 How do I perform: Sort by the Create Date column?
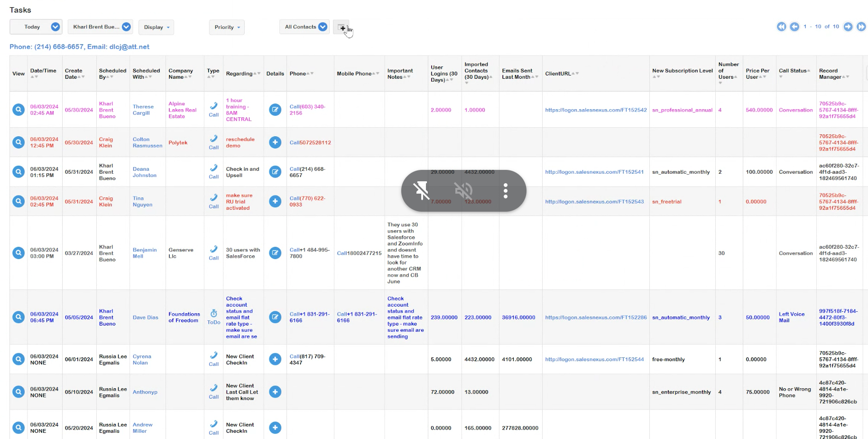[74, 74]
